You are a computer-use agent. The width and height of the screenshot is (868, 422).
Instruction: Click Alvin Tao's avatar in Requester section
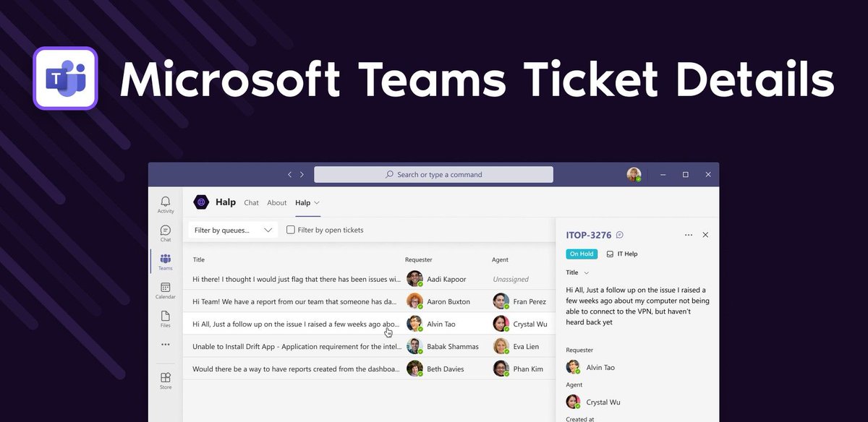[x=573, y=367]
